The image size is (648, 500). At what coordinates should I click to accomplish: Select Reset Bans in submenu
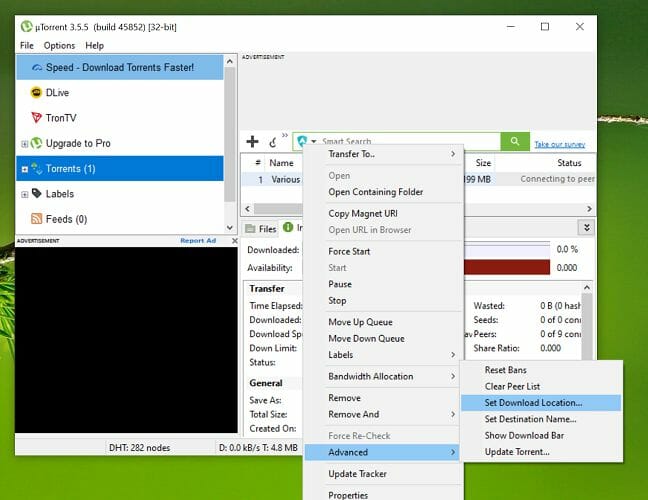[x=541, y=370]
